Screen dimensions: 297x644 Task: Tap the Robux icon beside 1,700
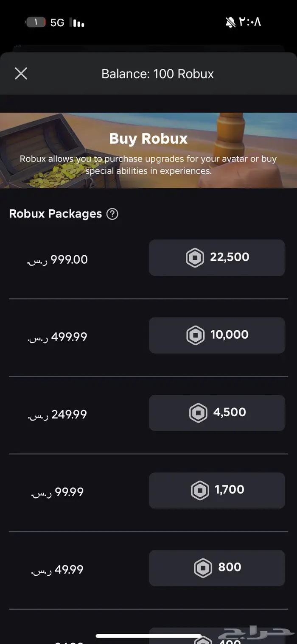point(200,491)
